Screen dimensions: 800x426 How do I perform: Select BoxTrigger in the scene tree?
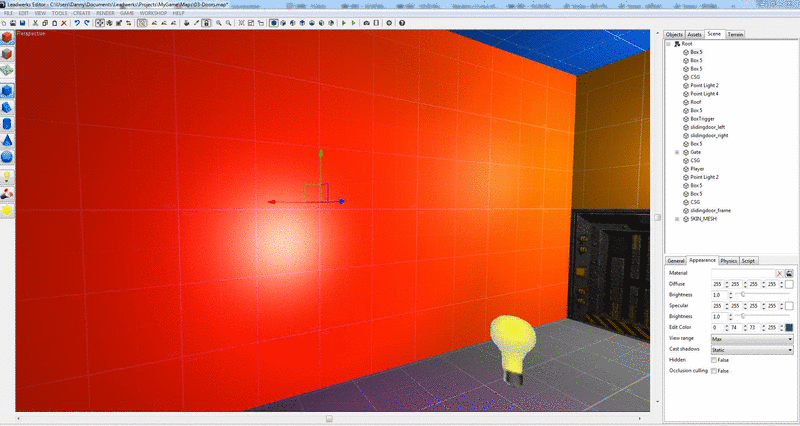tap(702, 119)
